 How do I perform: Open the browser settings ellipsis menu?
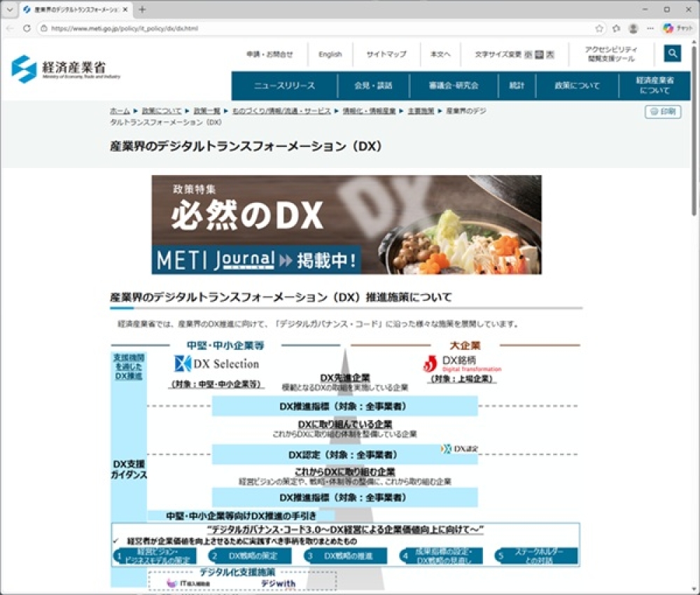[650, 29]
